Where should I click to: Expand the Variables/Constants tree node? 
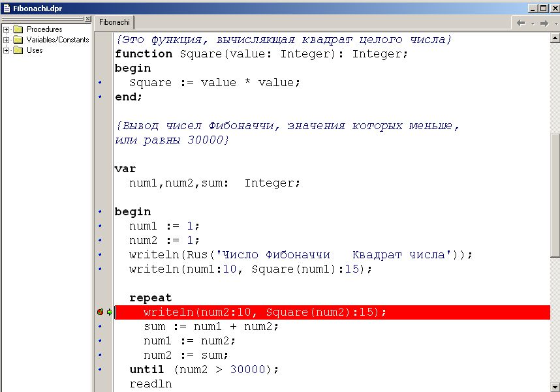[6, 40]
